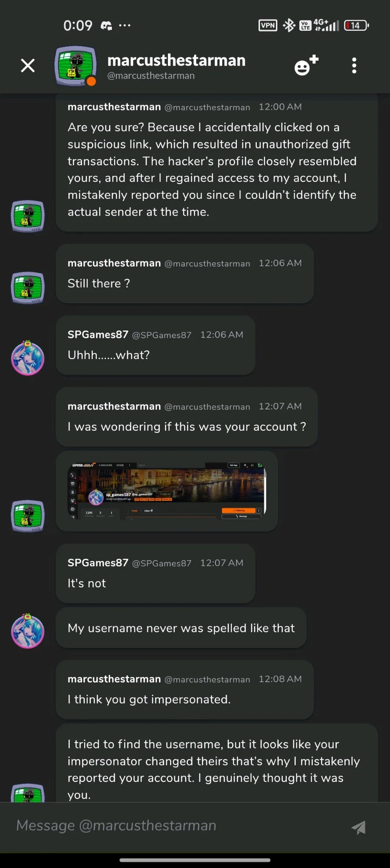The height and width of the screenshot is (868, 390).
Task: Tap the VPN indicator in status bar
Action: (x=268, y=26)
